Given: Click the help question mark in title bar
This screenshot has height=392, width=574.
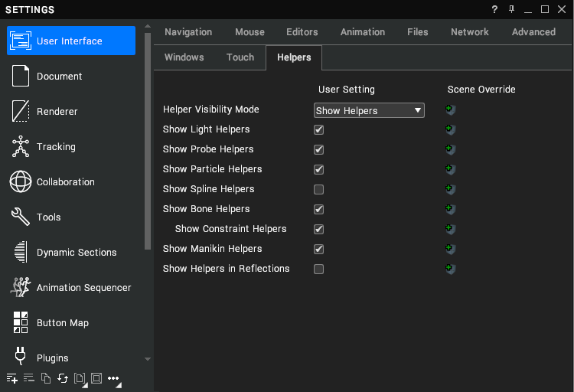Looking at the screenshot, I should [494, 9].
